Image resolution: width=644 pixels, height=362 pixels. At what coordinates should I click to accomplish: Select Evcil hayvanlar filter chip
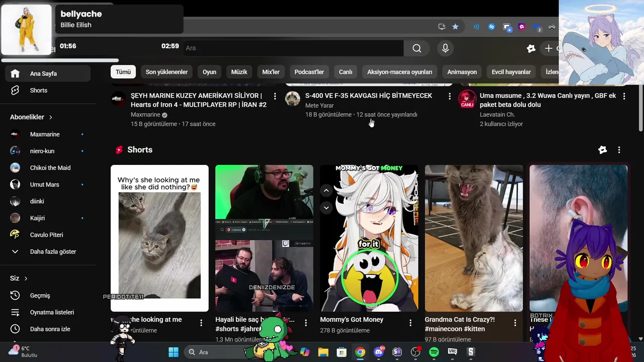click(x=511, y=72)
